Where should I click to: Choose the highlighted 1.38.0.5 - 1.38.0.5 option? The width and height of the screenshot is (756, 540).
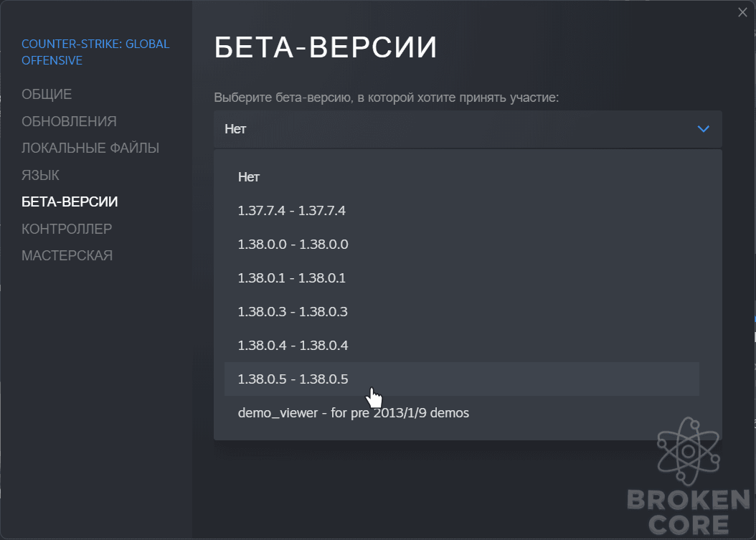point(462,379)
